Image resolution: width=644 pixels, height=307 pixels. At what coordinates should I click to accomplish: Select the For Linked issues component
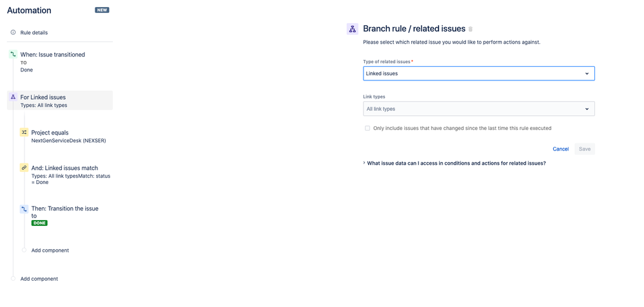[x=60, y=100]
